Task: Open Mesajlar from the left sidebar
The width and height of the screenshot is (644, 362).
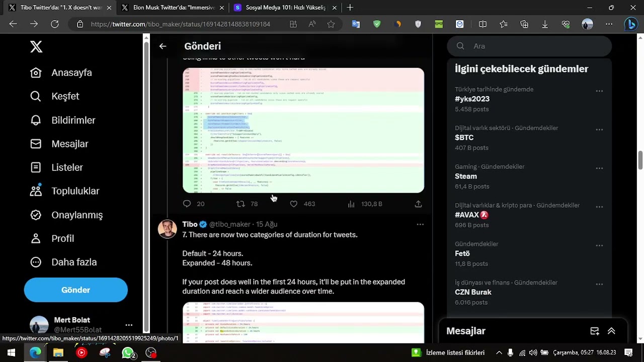Action: point(59,144)
